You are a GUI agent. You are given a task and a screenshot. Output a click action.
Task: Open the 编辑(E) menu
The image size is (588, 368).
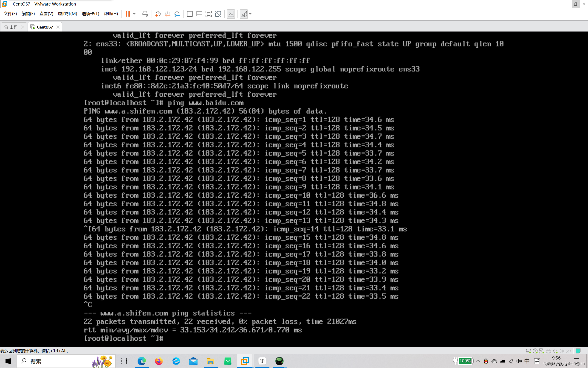pyautogui.click(x=28, y=14)
